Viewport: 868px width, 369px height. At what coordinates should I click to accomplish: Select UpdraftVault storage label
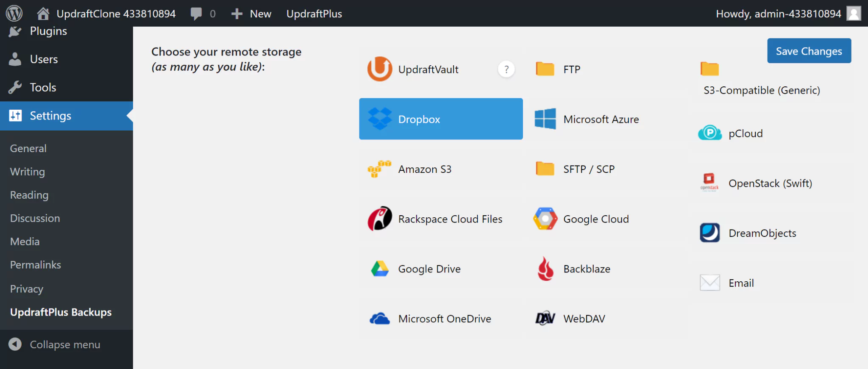pyautogui.click(x=428, y=69)
